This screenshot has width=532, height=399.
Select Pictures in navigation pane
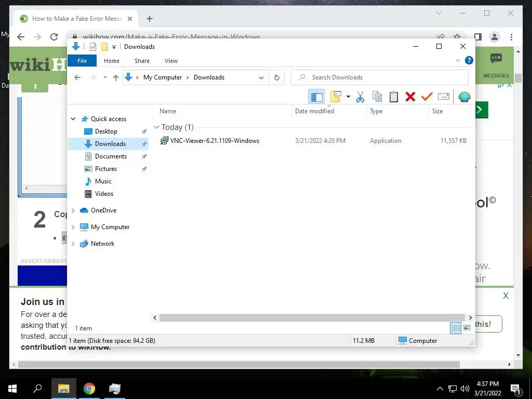105,169
